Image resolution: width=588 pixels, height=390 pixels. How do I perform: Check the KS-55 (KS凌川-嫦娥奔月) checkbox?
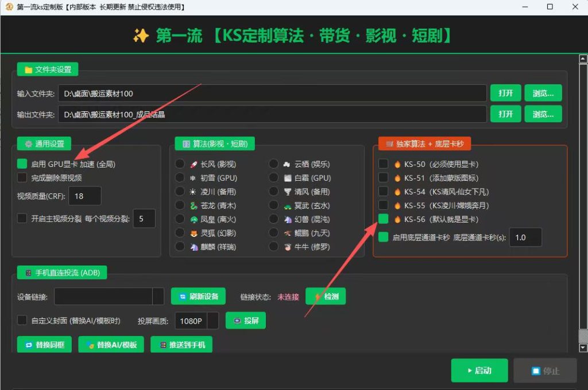[383, 205]
